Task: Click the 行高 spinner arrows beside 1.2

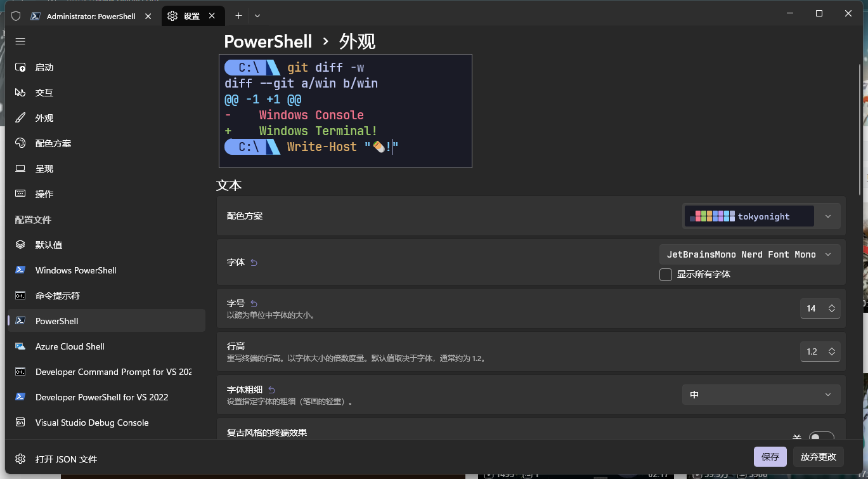Action: [831, 351]
